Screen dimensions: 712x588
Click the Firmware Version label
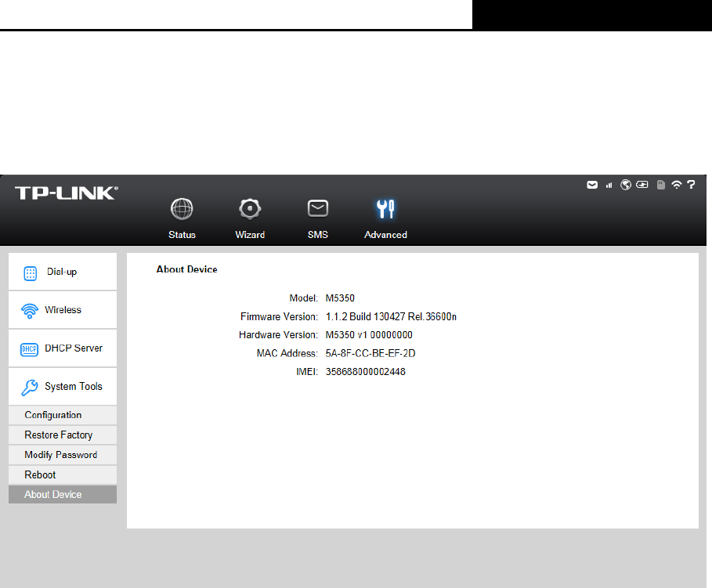coord(280,316)
